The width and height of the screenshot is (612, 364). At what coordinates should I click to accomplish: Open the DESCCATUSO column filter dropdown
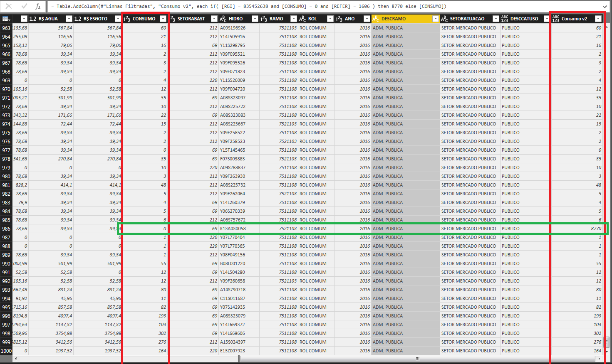click(547, 19)
